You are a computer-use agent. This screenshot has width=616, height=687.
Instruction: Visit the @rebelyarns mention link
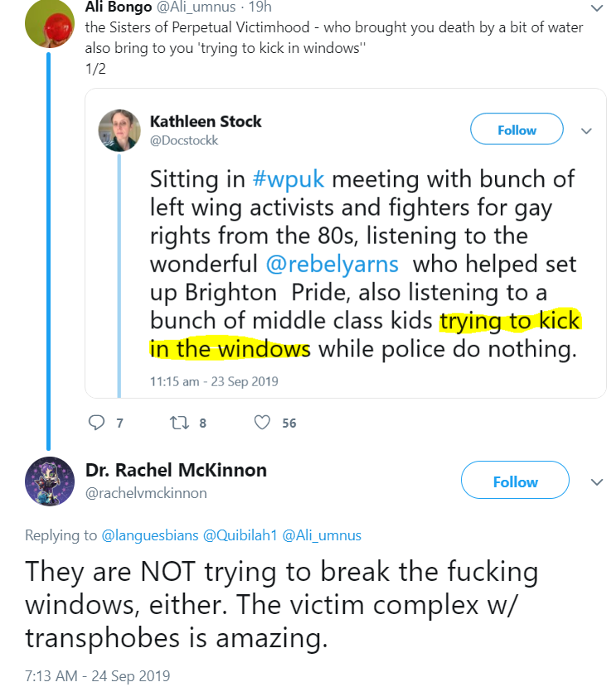(332, 264)
